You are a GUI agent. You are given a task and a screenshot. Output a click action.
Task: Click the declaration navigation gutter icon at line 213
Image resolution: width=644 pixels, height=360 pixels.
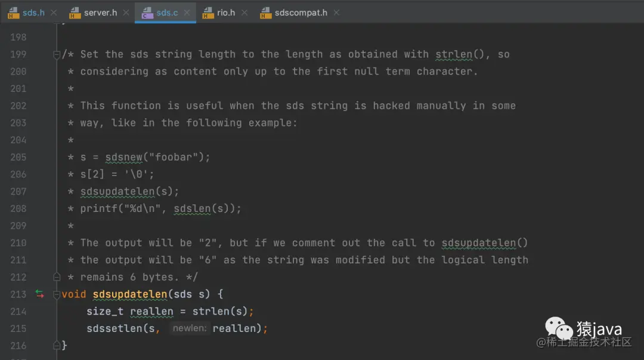[x=39, y=294]
